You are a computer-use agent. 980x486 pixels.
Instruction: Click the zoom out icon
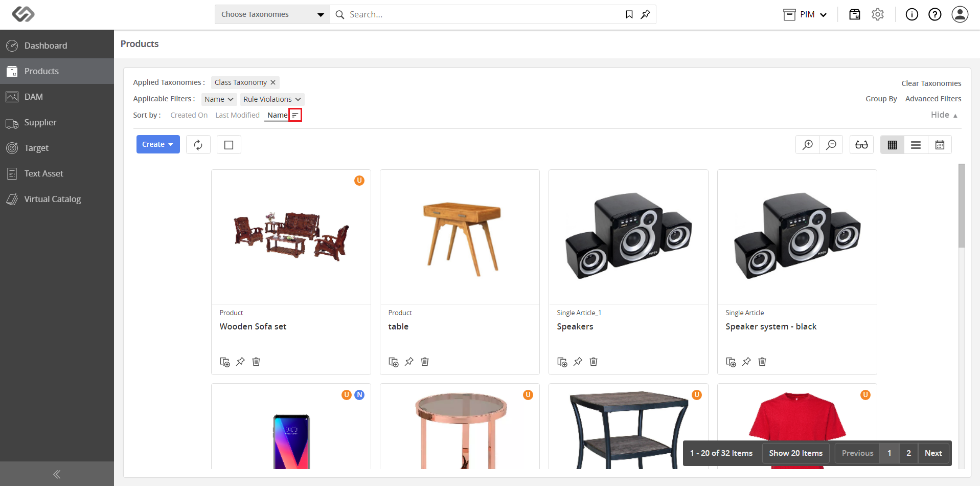click(x=831, y=145)
